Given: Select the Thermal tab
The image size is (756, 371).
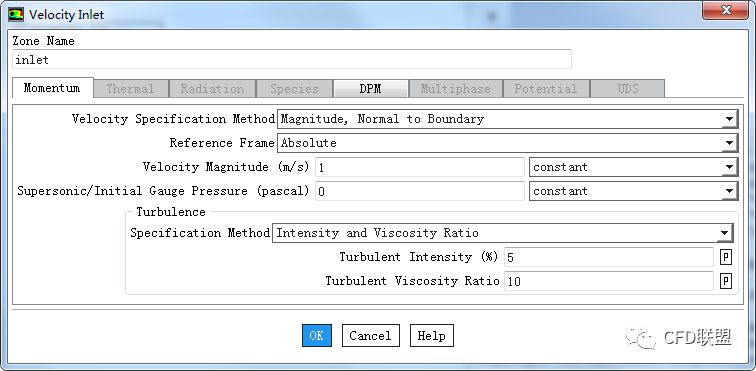Looking at the screenshot, I should click(x=130, y=89).
